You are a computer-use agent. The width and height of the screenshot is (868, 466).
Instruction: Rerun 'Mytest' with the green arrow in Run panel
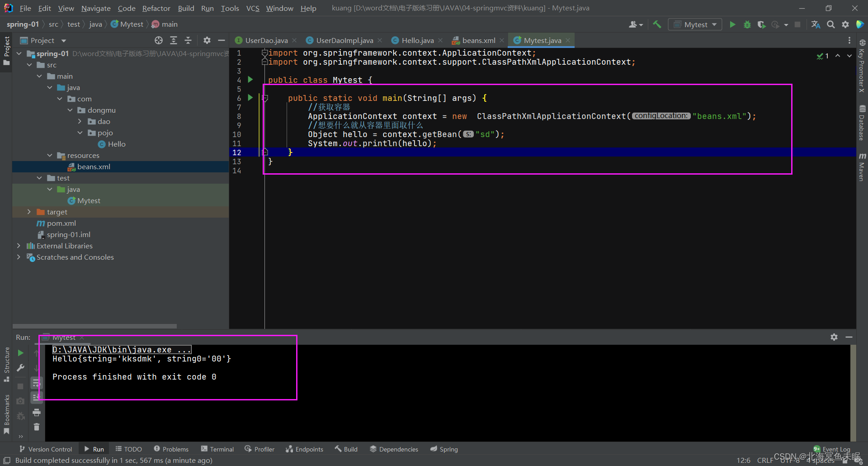coord(20,353)
